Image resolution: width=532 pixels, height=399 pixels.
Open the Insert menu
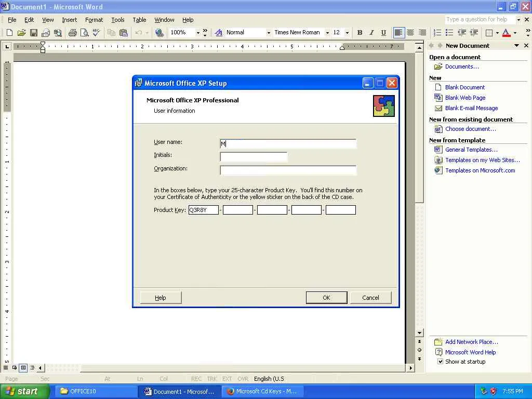coord(70,20)
